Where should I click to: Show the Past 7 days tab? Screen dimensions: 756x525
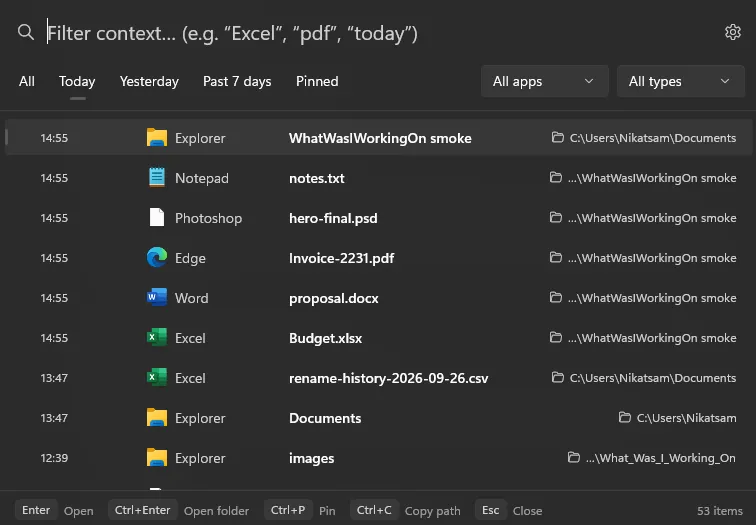click(x=237, y=81)
